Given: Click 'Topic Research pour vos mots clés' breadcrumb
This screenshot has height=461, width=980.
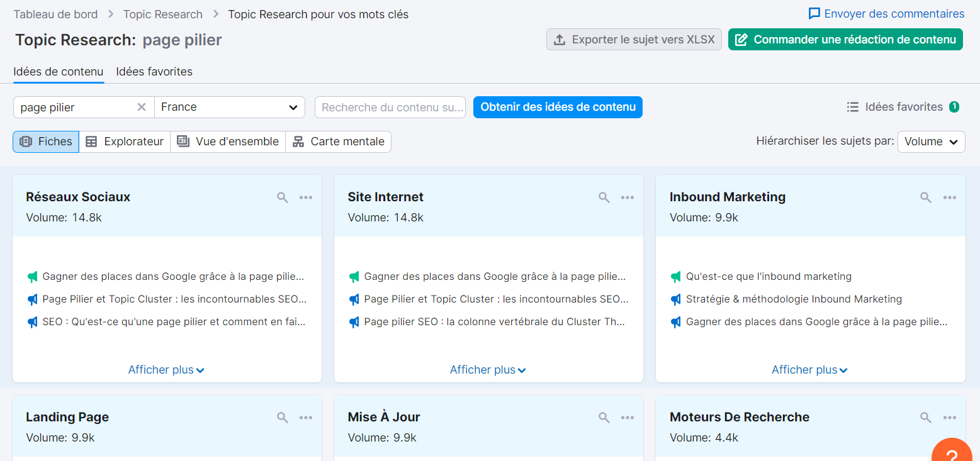Looking at the screenshot, I should coord(318,14).
